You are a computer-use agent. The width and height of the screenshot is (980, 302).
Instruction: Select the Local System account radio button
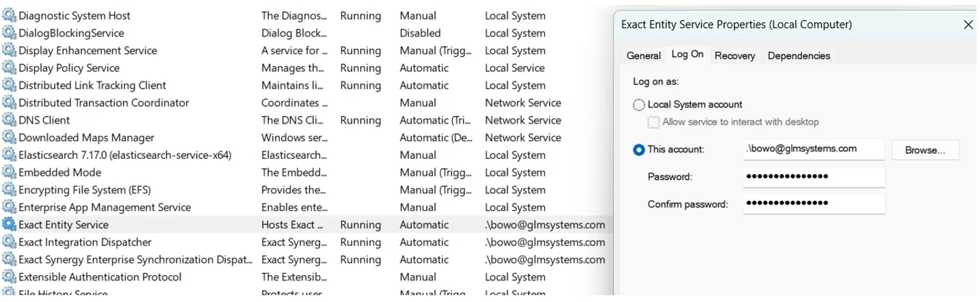pyautogui.click(x=639, y=105)
